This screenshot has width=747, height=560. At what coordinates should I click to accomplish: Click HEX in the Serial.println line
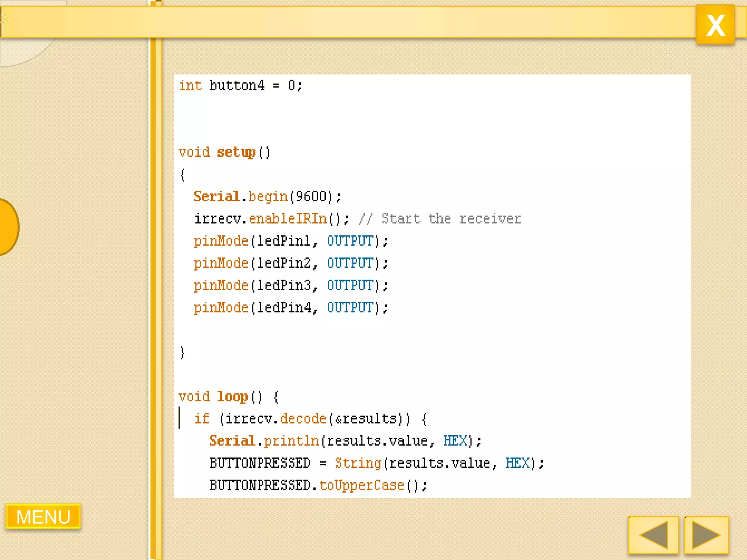tap(455, 441)
